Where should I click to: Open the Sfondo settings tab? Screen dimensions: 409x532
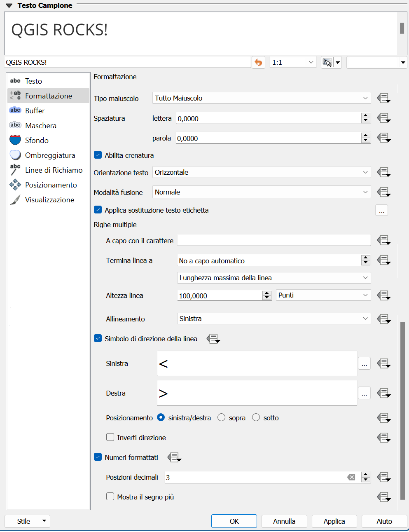pyautogui.click(x=49, y=140)
